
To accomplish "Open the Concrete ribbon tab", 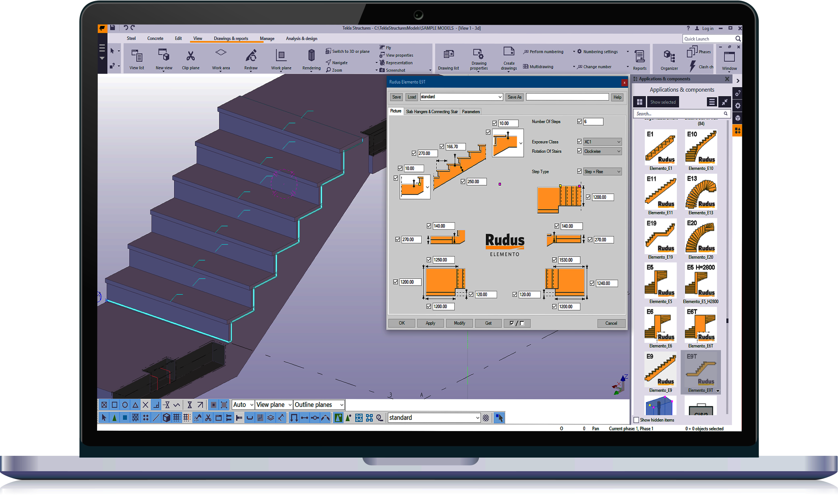I will 155,38.
